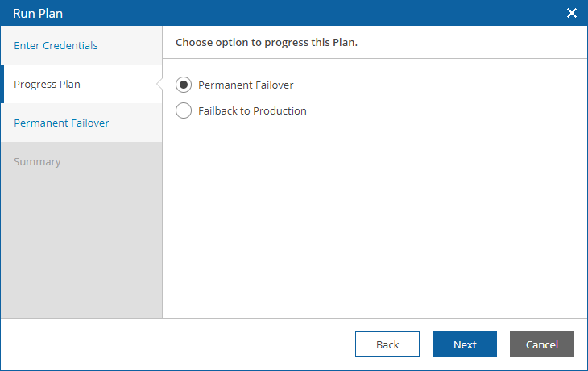Click the Permanent Failover option label text
This screenshot has height=371, width=588.
[246, 85]
